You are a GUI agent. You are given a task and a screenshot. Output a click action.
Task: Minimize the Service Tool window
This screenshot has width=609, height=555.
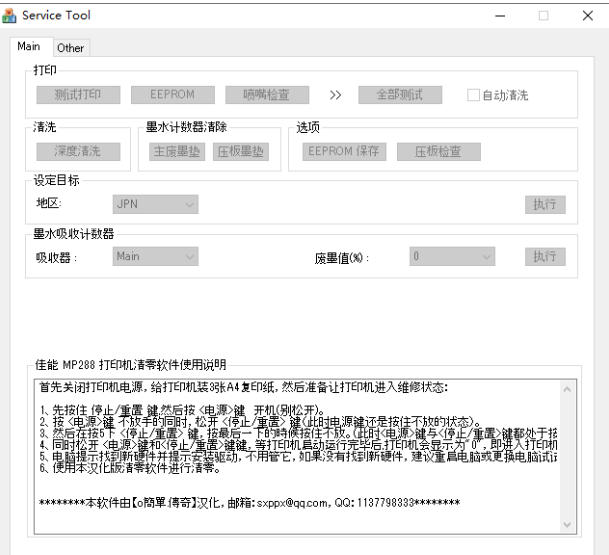tap(500, 16)
